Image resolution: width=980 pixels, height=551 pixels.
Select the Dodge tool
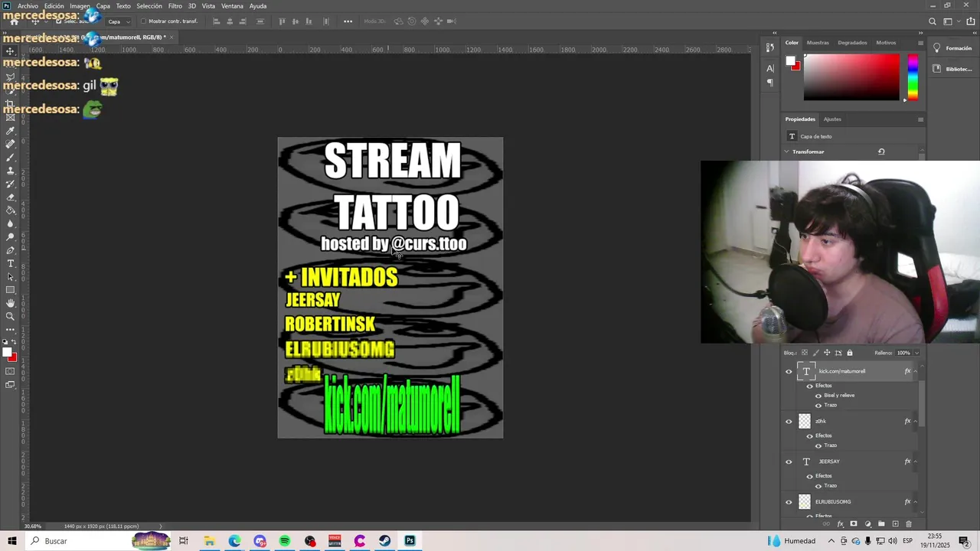pos(10,236)
